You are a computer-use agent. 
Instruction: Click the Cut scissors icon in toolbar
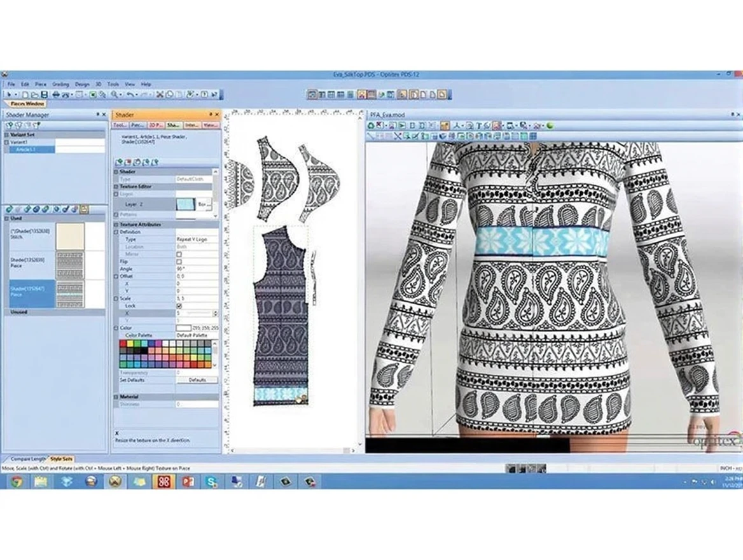coord(160,94)
